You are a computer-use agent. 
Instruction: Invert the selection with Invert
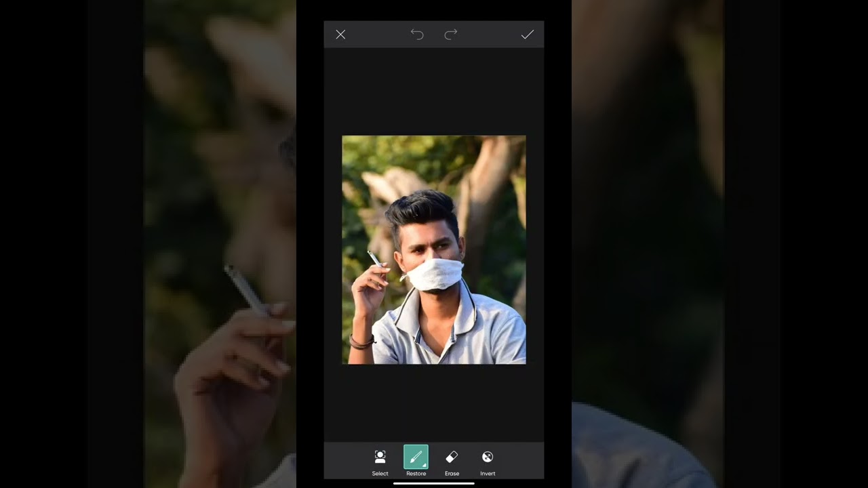coord(488,462)
